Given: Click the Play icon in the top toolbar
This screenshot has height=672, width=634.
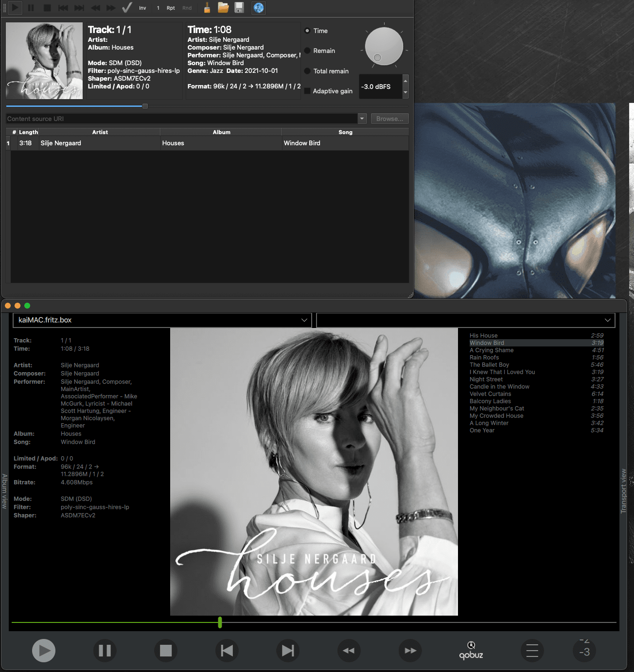Looking at the screenshot, I should tap(15, 8).
